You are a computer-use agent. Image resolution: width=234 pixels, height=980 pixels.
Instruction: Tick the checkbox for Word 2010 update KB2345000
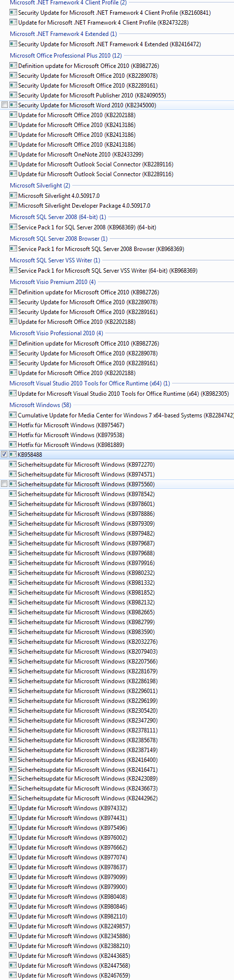click(x=4, y=105)
